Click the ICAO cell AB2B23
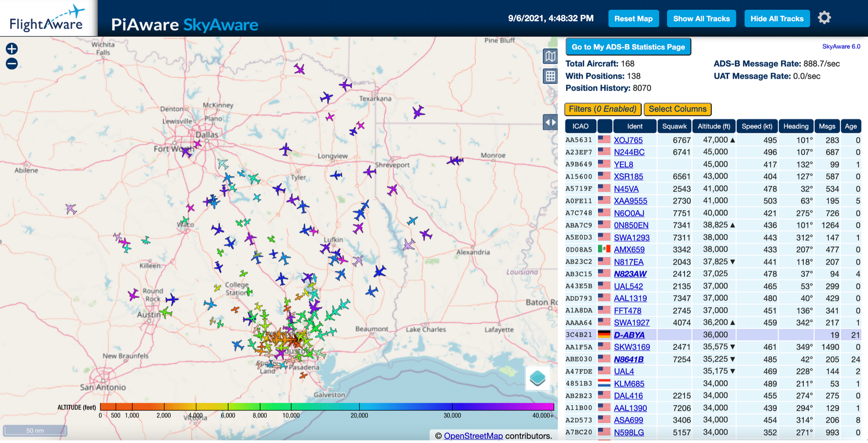 click(579, 396)
